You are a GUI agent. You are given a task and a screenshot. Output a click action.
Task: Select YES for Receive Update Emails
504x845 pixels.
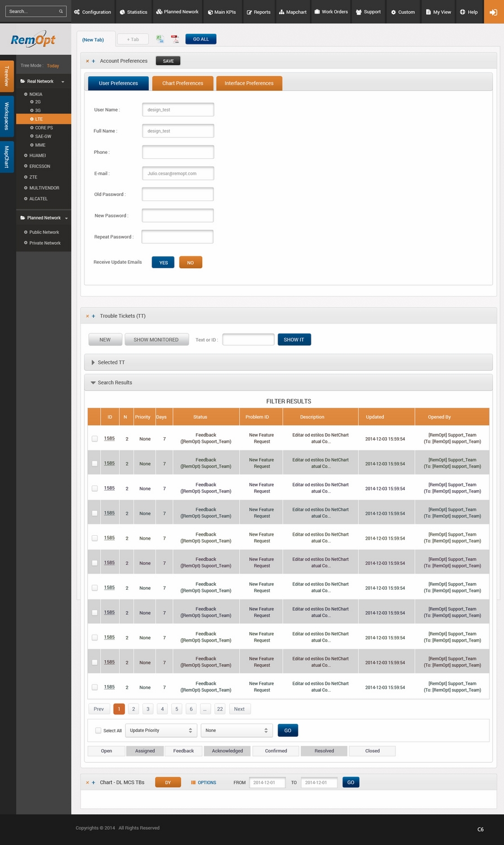(163, 263)
